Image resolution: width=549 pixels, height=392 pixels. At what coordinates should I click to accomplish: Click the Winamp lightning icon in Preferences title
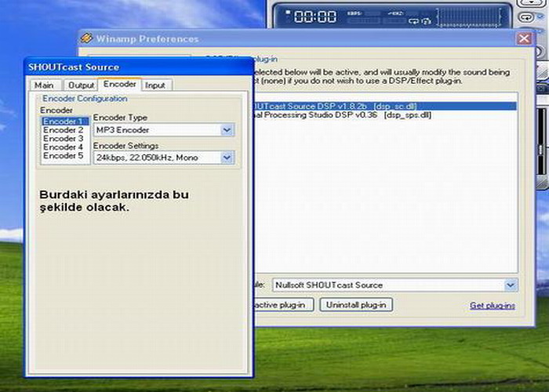pos(86,38)
